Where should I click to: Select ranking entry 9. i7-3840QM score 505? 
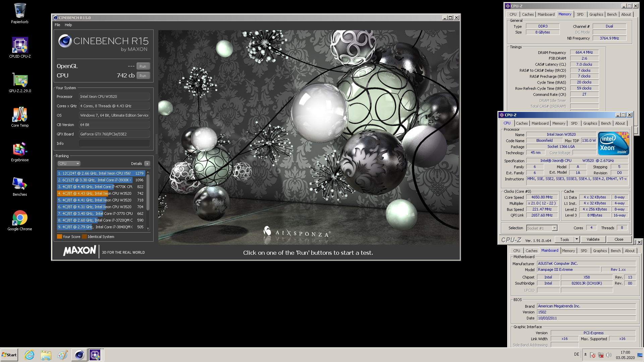pos(101,227)
